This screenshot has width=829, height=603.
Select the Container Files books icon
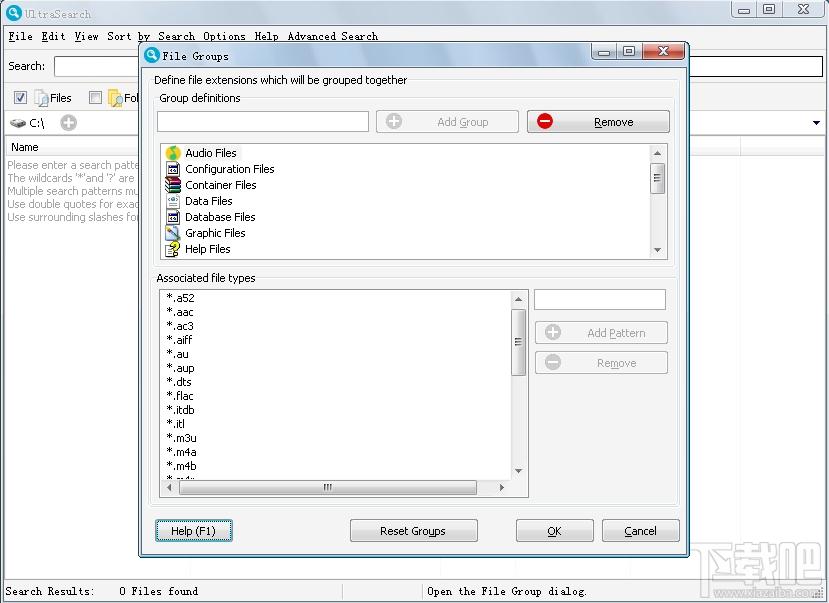coord(173,185)
